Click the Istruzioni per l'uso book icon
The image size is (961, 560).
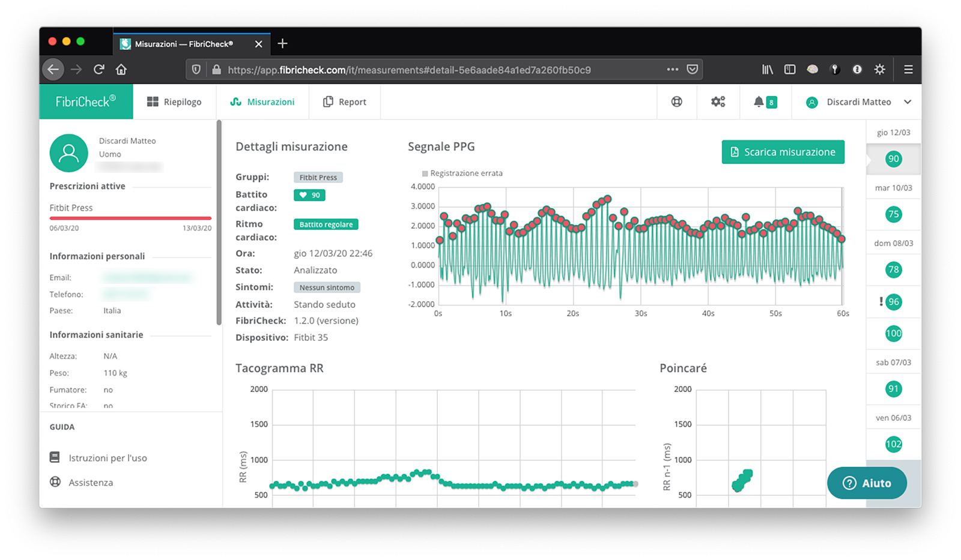coord(55,457)
